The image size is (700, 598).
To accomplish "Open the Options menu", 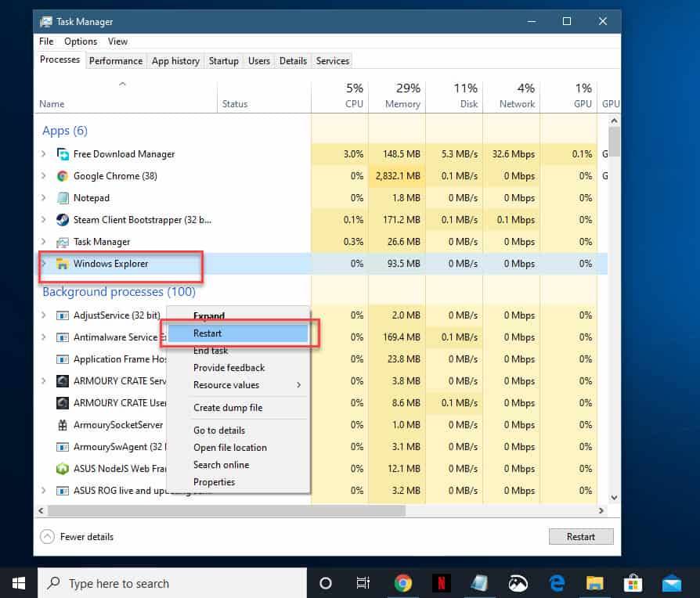I will [81, 41].
